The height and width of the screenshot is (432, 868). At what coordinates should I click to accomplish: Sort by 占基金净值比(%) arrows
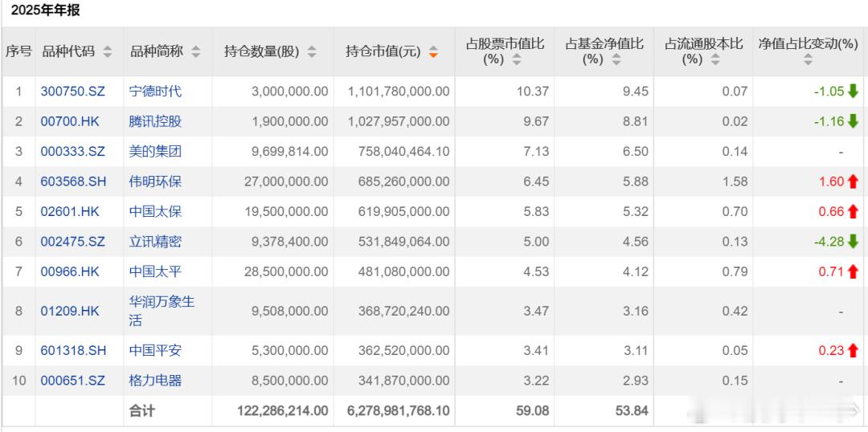point(616,59)
